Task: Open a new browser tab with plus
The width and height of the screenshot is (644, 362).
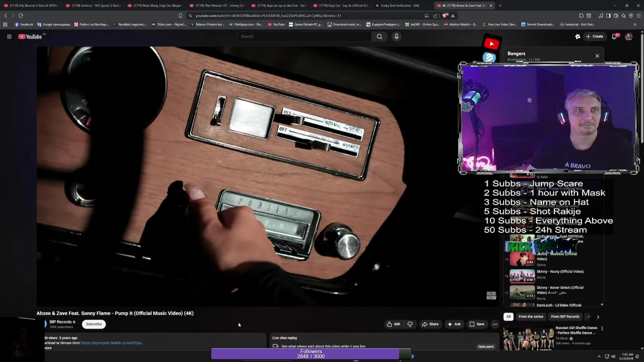Action: [500, 6]
